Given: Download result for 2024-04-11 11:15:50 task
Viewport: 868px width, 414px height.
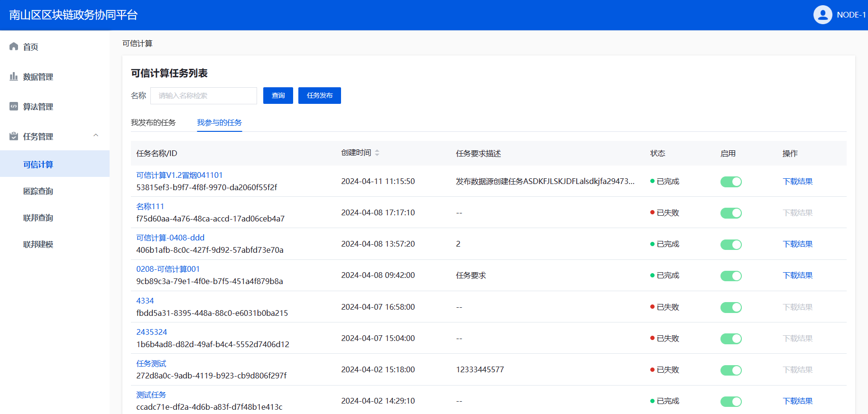Looking at the screenshot, I should pyautogui.click(x=797, y=181).
